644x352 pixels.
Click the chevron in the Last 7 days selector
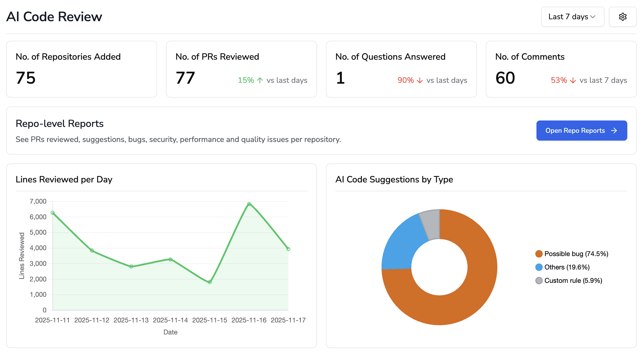pyautogui.click(x=593, y=17)
